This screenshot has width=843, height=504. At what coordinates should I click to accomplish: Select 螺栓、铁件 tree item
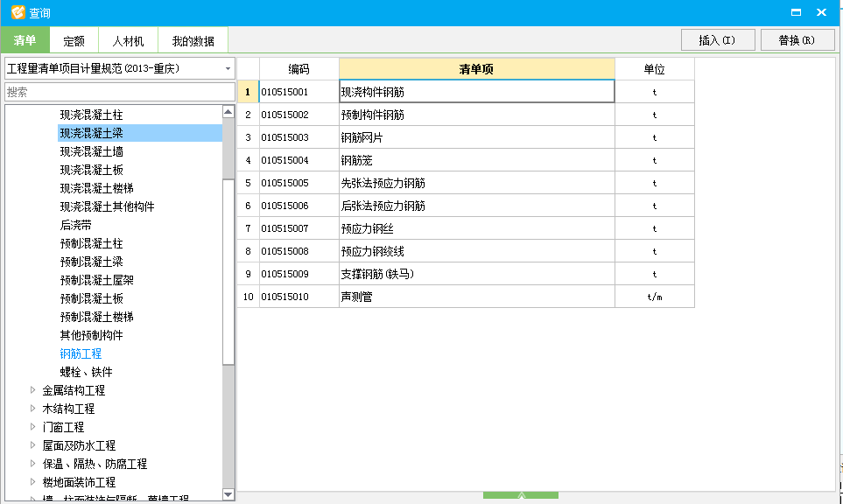(86, 372)
